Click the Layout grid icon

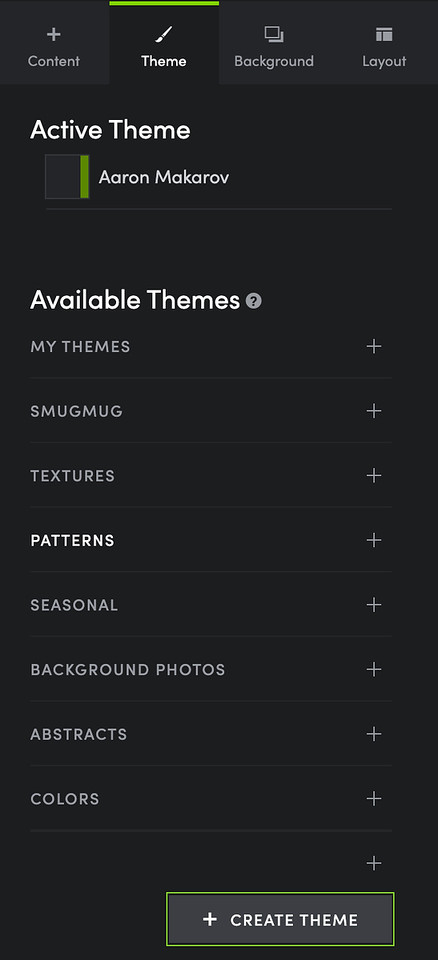(384, 34)
